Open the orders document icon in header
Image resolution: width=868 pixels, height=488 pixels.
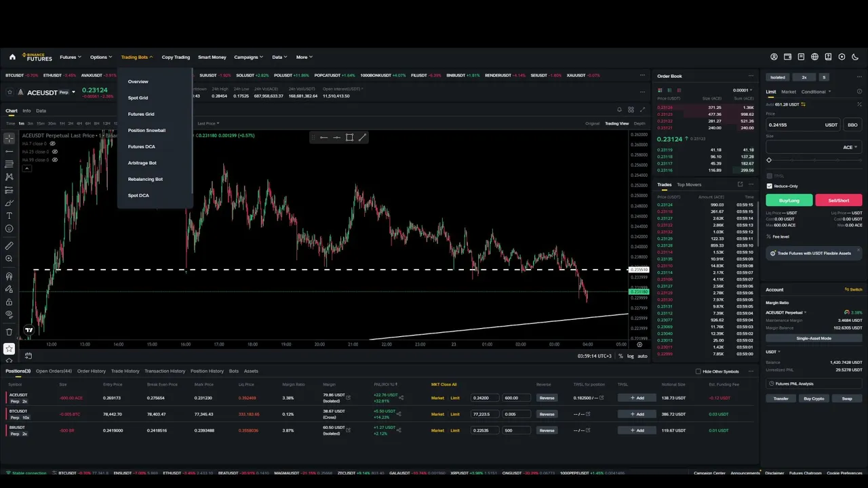[802, 57]
